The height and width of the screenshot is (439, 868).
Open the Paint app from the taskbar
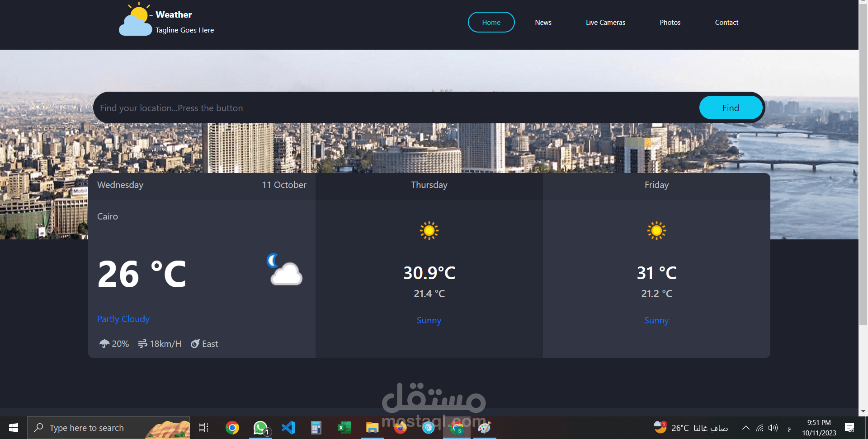coord(484,428)
